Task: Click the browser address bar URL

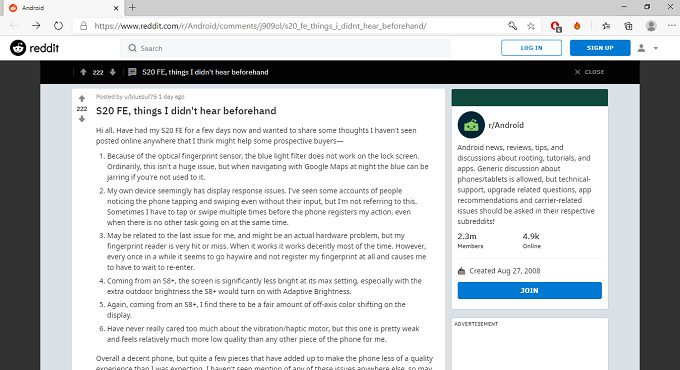Action: tap(260, 26)
